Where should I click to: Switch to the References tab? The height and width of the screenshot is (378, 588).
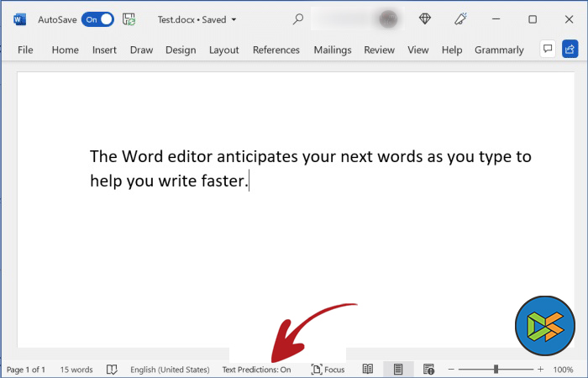(x=276, y=50)
